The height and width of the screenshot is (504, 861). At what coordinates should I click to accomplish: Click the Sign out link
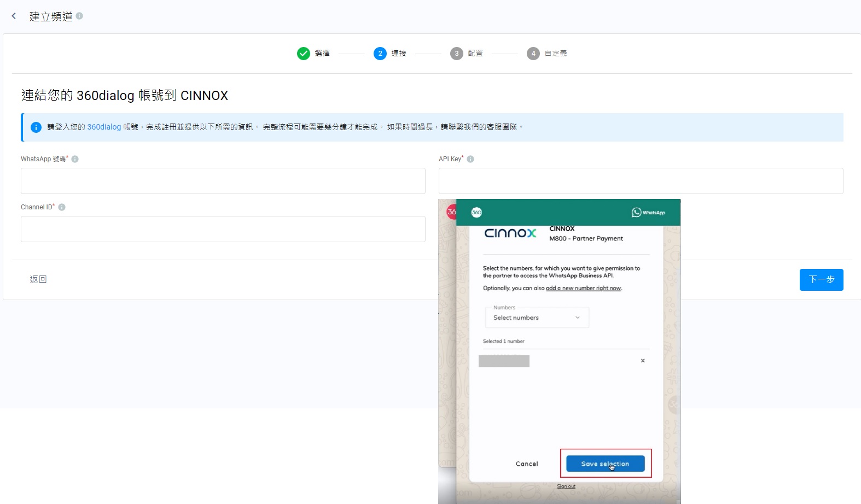566,487
